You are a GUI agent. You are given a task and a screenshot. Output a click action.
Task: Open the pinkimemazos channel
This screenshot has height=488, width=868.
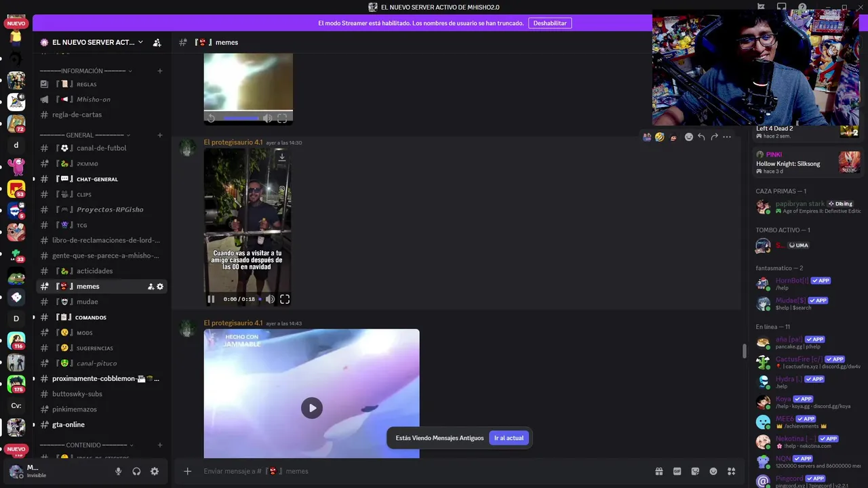click(x=102, y=409)
